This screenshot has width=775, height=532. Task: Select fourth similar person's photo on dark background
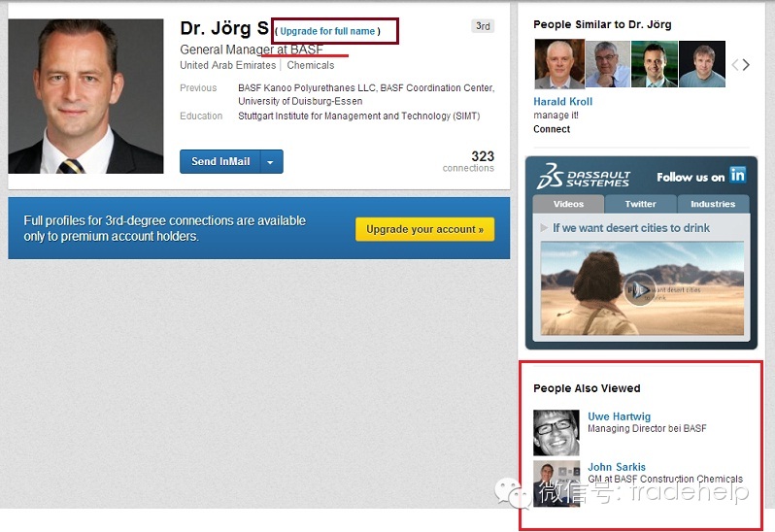coord(702,64)
